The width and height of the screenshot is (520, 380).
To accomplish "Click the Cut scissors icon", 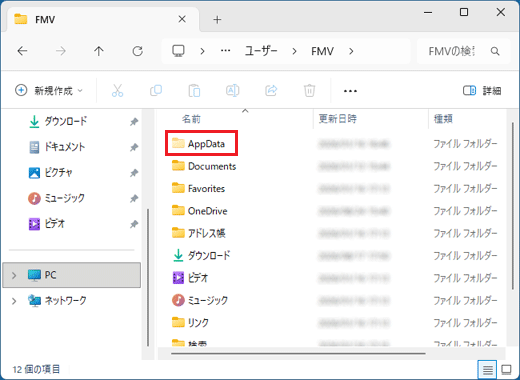I will click(117, 91).
